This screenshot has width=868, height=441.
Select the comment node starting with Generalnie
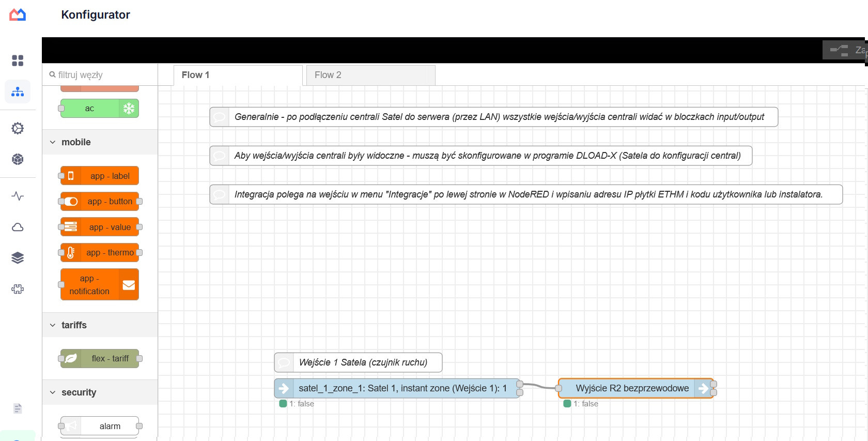click(493, 117)
